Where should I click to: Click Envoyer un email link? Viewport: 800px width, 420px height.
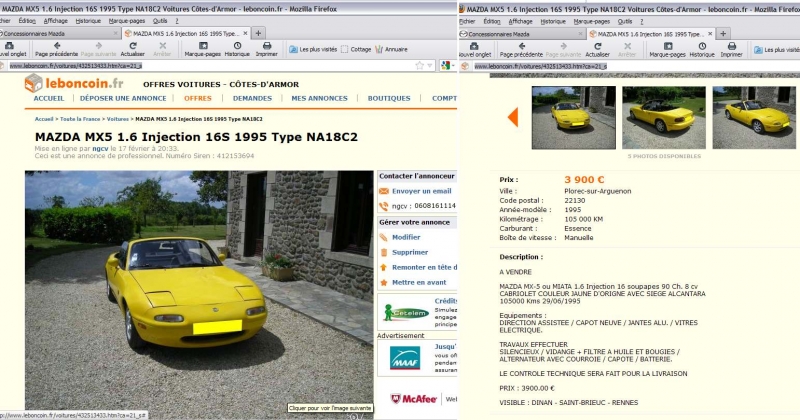point(421,191)
